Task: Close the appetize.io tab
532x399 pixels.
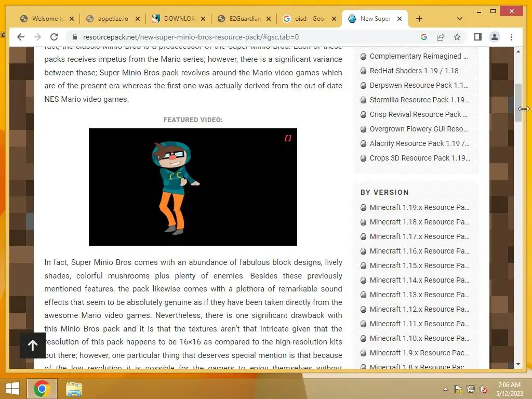Action: tap(137, 19)
